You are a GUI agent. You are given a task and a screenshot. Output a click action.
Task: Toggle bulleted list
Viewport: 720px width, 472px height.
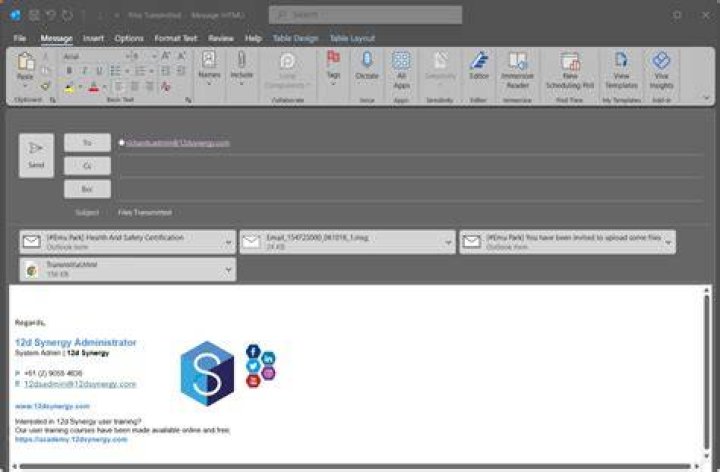pyautogui.click(x=115, y=71)
